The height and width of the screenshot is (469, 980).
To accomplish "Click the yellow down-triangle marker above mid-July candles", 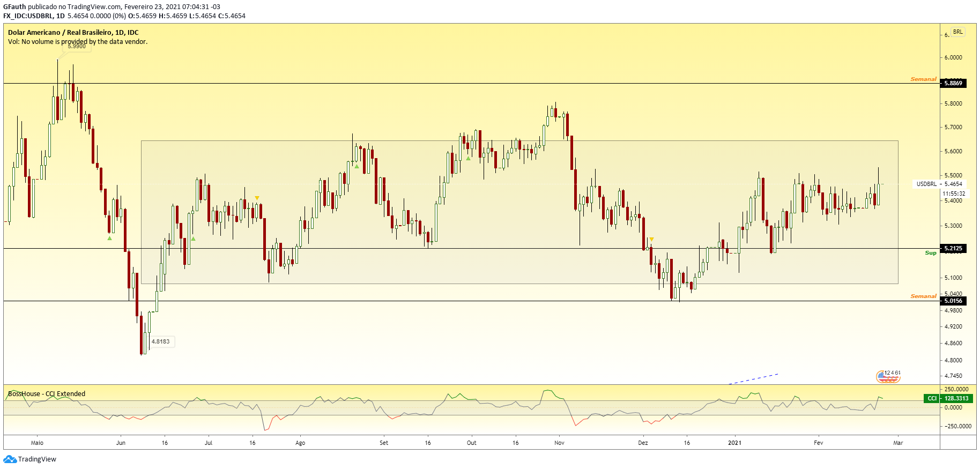I will click(257, 198).
